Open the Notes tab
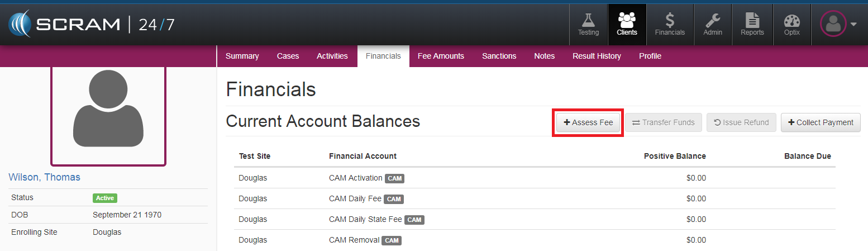The image size is (868, 251). click(544, 56)
